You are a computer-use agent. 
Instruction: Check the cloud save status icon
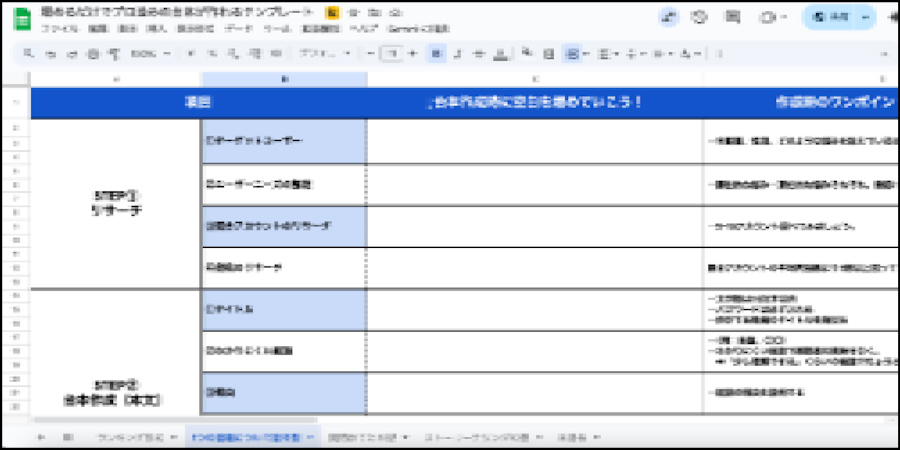(x=397, y=13)
